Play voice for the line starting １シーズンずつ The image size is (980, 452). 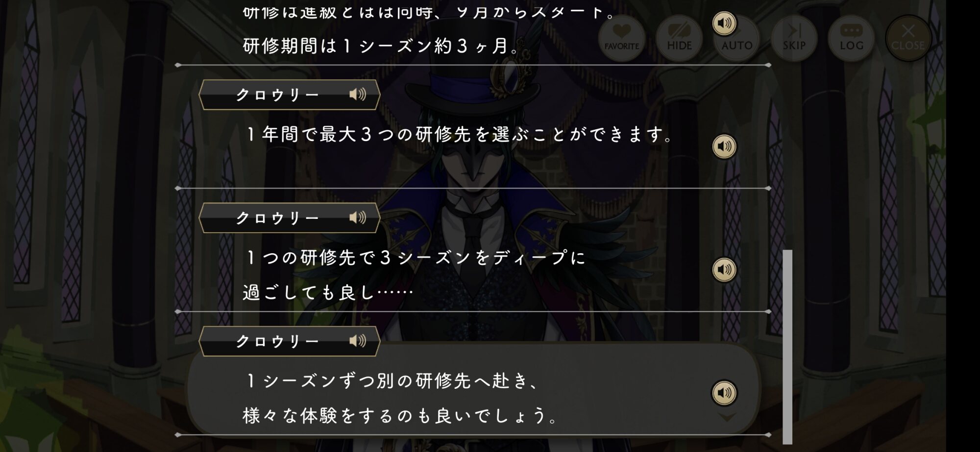click(x=724, y=392)
